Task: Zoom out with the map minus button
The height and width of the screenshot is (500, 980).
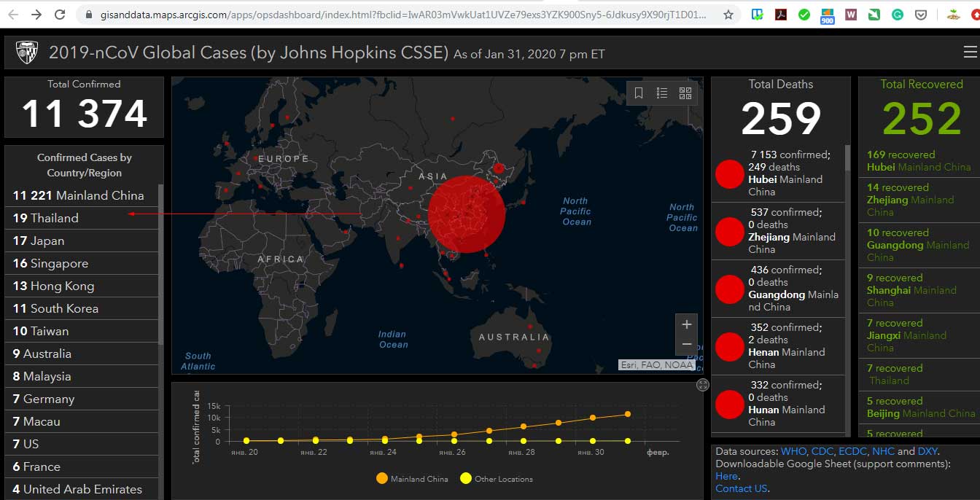Action: click(x=686, y=344)
